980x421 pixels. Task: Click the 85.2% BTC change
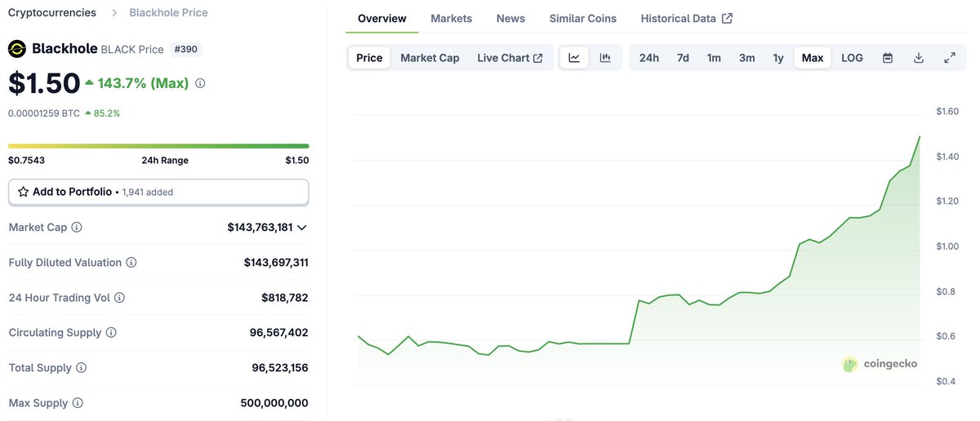click(102, 113)
